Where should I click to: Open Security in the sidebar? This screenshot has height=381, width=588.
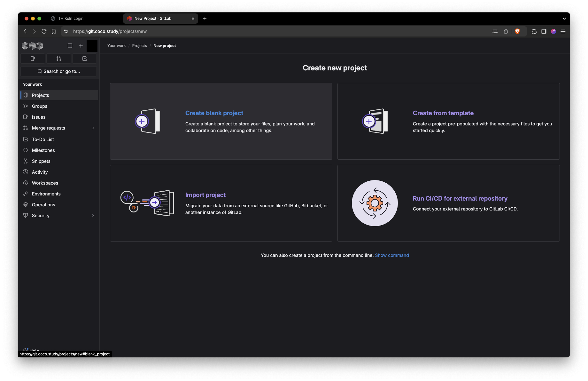(59, 215)
